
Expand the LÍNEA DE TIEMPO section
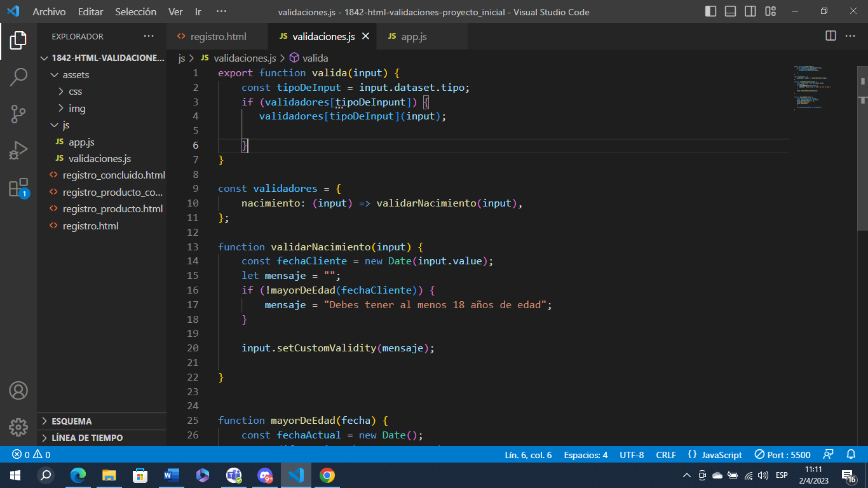coord(102,438)
